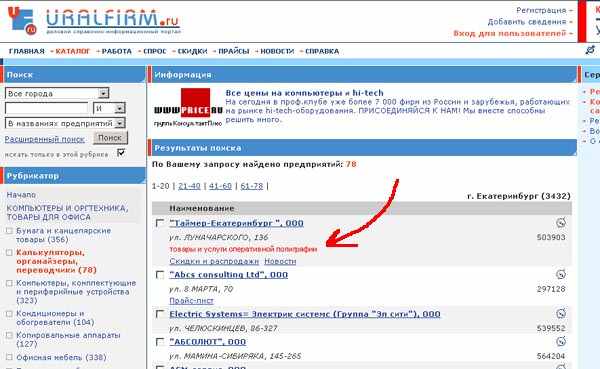Expand 'В названиях предприятий' dropdown
Image resolution: width=600 pixels, height=369 pixels.
[x=120, y=123]
